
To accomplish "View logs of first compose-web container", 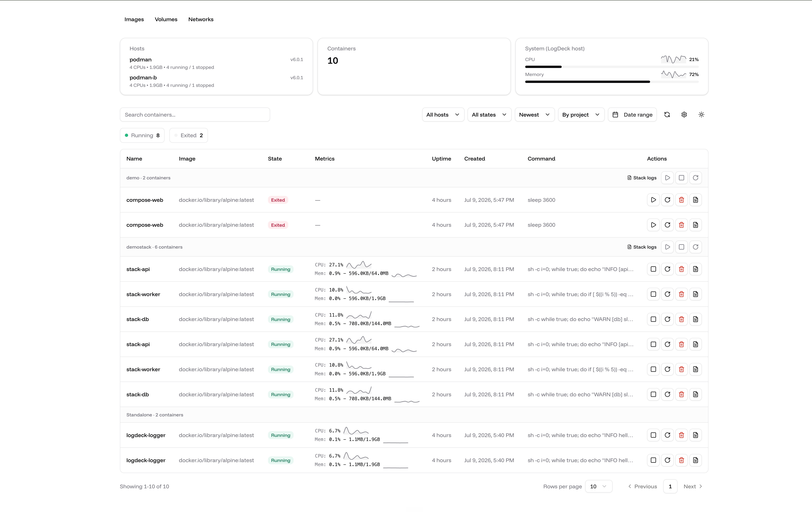I will [695, 200].
